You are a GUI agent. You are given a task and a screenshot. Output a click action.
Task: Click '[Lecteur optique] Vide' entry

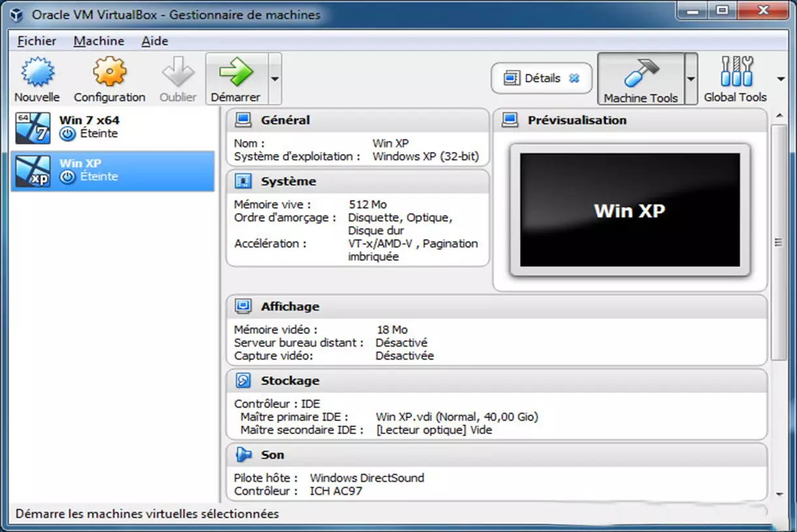(x=434, y=430)
